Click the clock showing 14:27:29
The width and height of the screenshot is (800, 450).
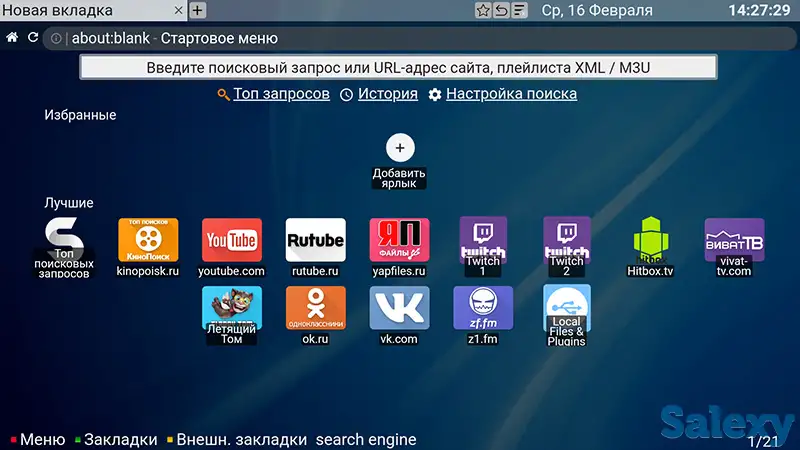point(759,10)
